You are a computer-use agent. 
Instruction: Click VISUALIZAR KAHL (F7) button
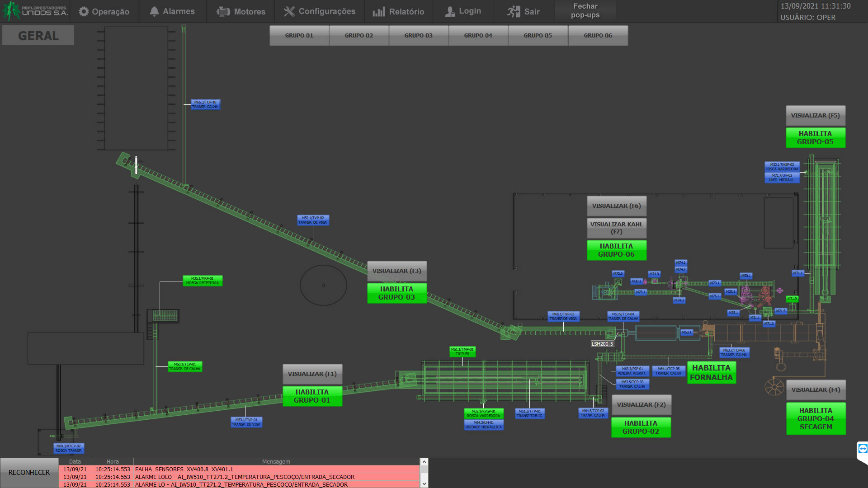[616, 228]
